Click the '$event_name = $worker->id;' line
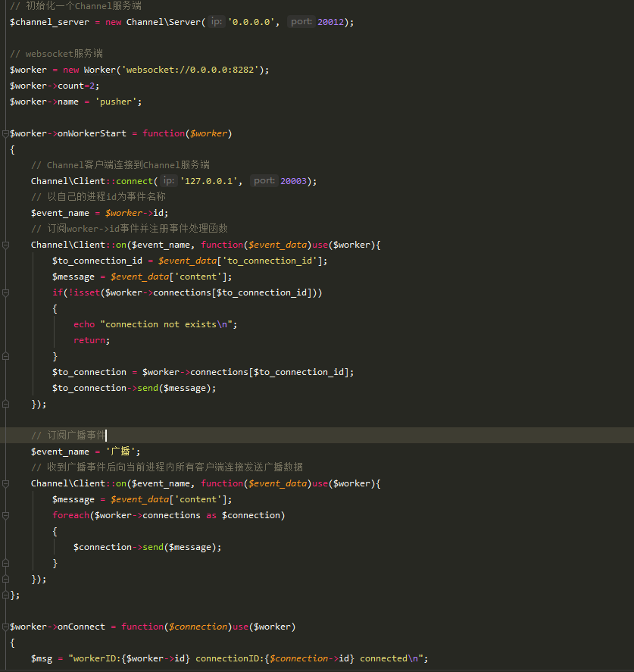This screenshot has width=634, height=672. pos(99,213)
